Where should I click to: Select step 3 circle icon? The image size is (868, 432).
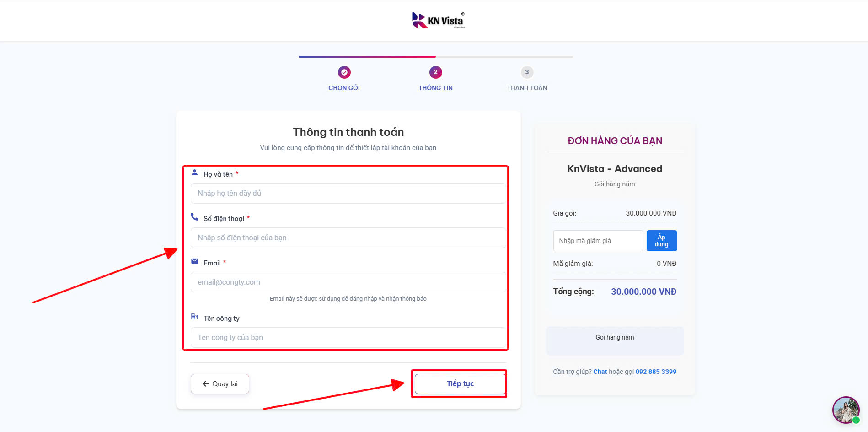pyautogui.click(x=527, y=72)
